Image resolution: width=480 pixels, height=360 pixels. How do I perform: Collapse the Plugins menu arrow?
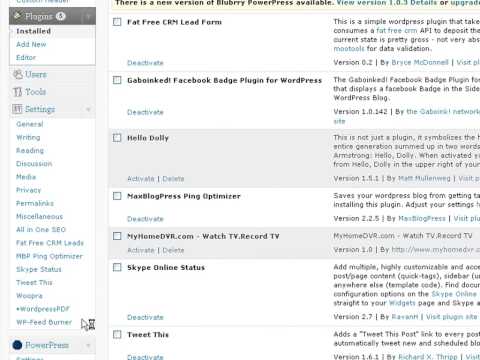click(x=88, y=16)
